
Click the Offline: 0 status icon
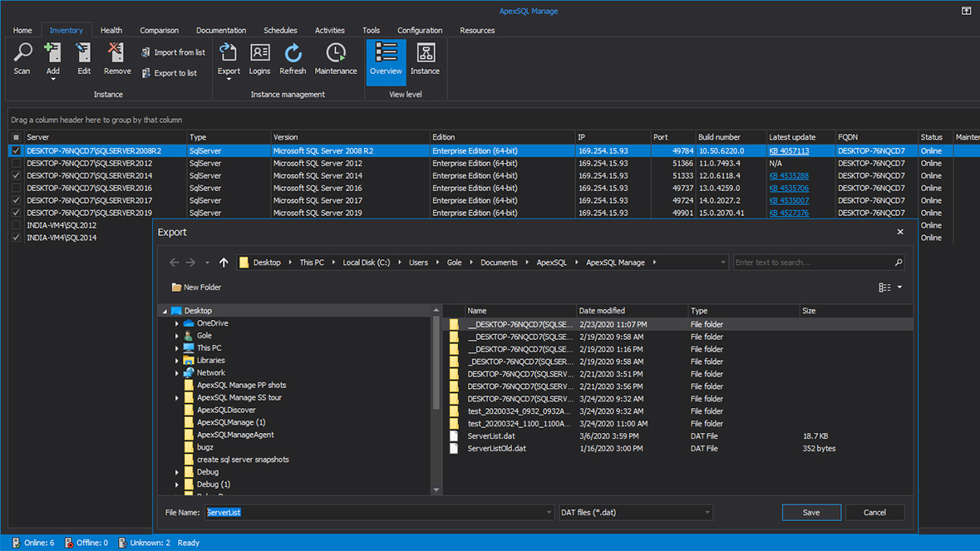[x=69, y=543]
